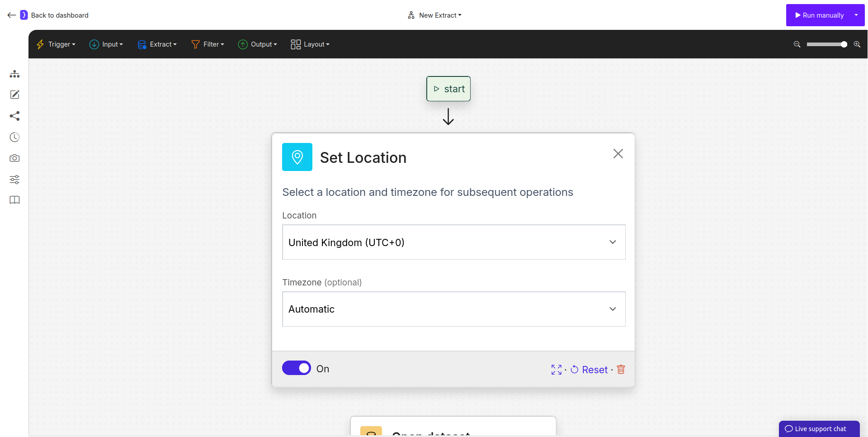
Task: Expand the Extract menu
Action: coord(157,44)
